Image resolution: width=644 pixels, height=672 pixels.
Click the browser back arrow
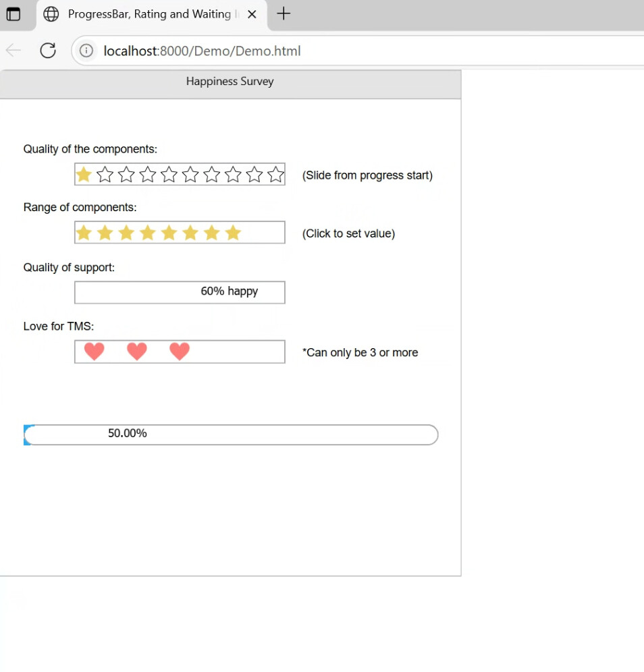(14, 51)
